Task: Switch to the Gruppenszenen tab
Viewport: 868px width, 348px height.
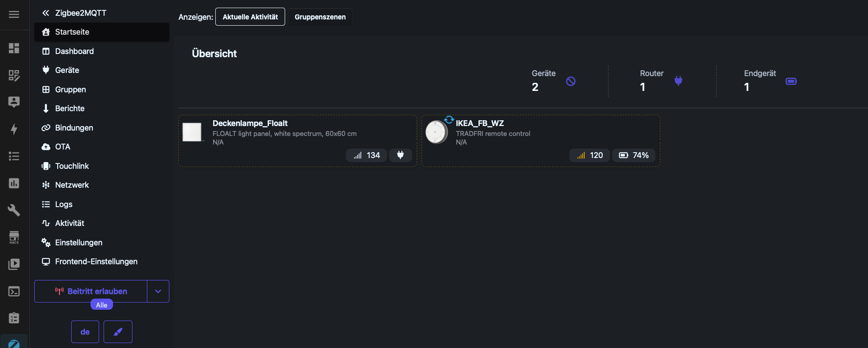Action: [x=320, y=17]
